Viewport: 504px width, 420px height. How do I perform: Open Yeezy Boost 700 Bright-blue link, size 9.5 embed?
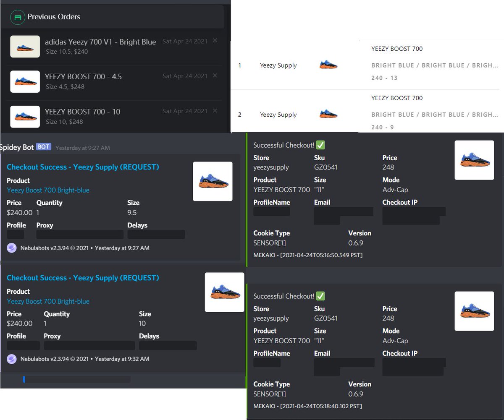coord(48,190)
